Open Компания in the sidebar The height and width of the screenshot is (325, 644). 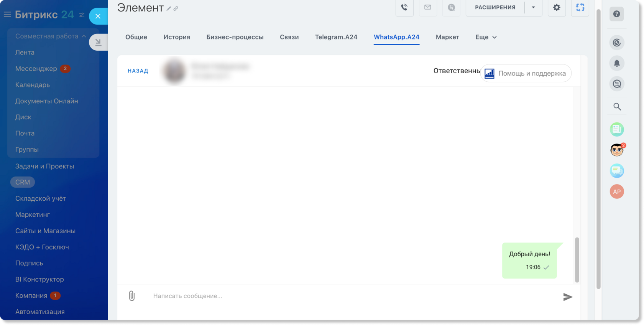pyautogui.click(x=31, y=295)
